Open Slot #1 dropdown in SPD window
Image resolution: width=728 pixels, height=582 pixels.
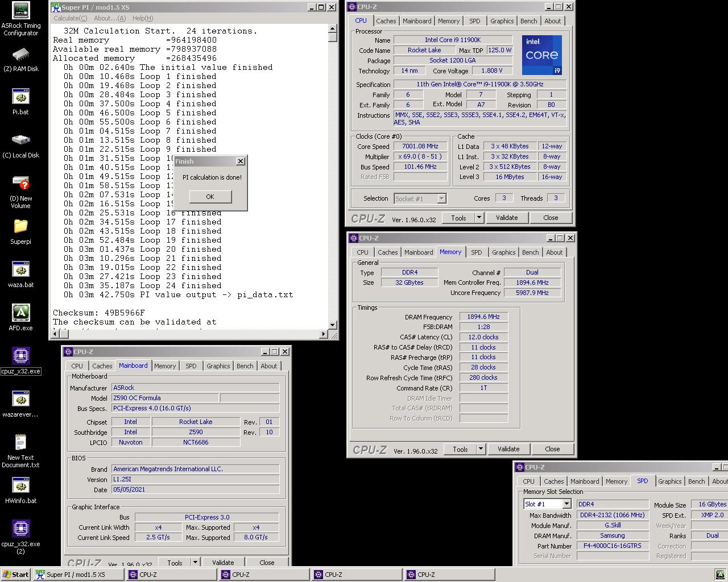[566, 504]
